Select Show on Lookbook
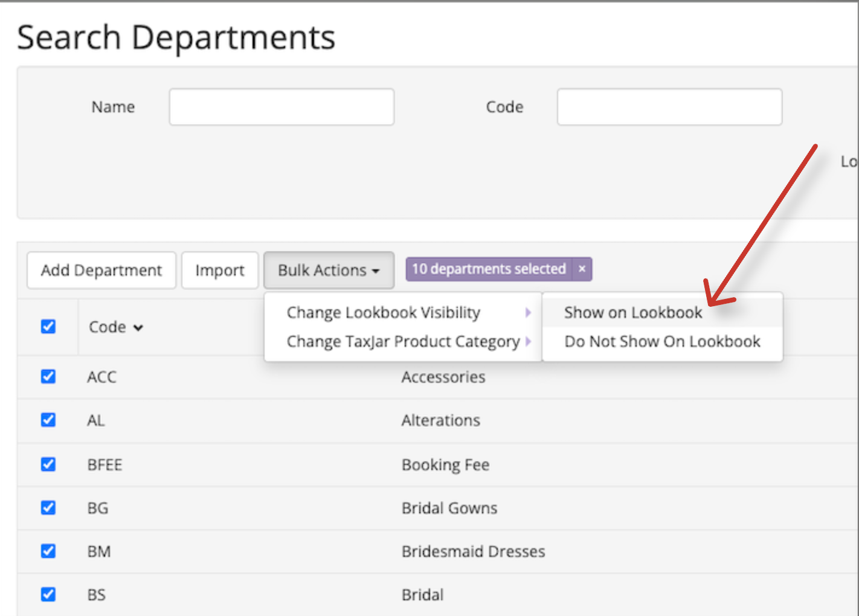The image size is (859, 616). point(632,312)
